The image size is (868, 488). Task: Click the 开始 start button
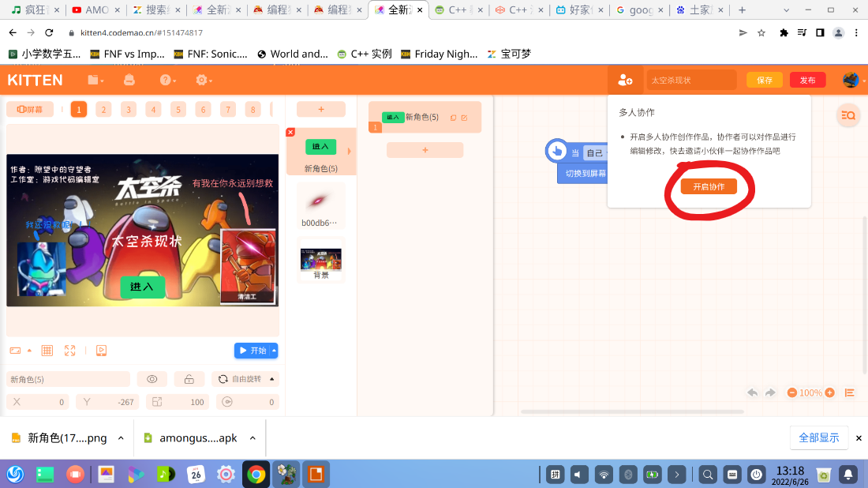pos(253,351)
